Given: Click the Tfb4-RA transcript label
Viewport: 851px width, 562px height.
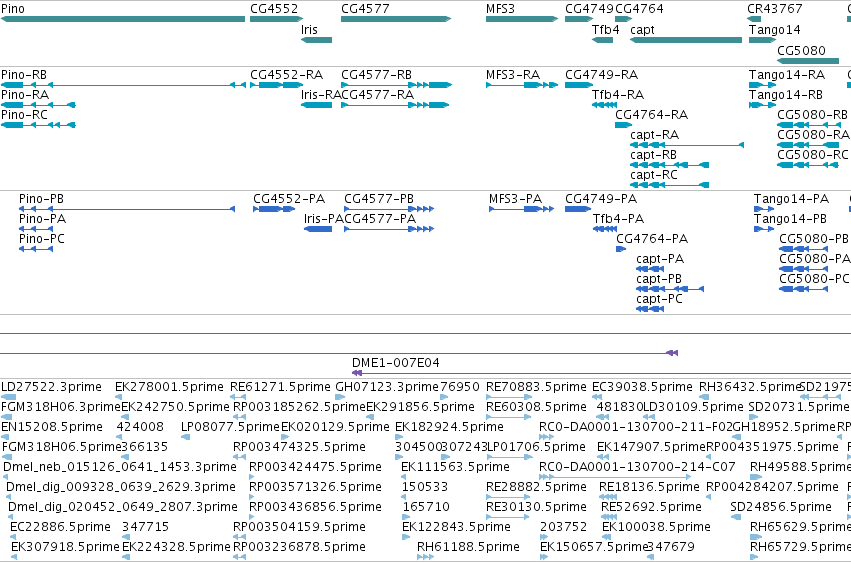Looking at the screenshot, I should pos(618,95).
